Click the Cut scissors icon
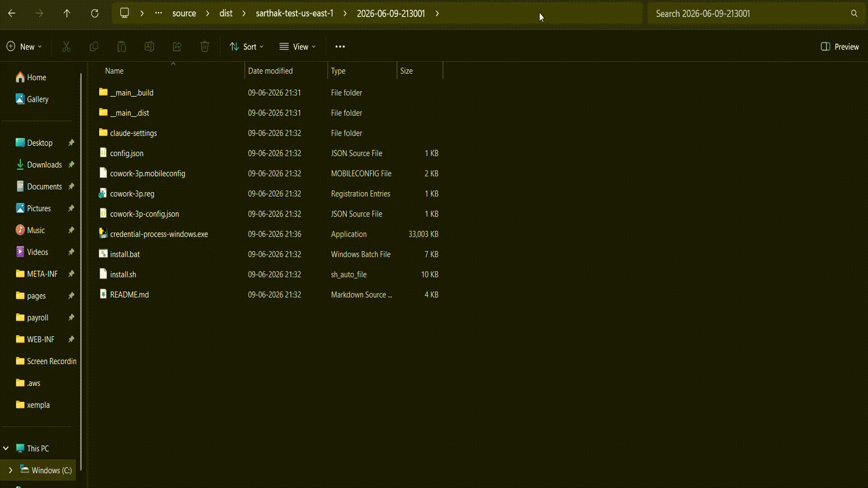The height and width of the screenshot is (488, 868). (66, 47)
